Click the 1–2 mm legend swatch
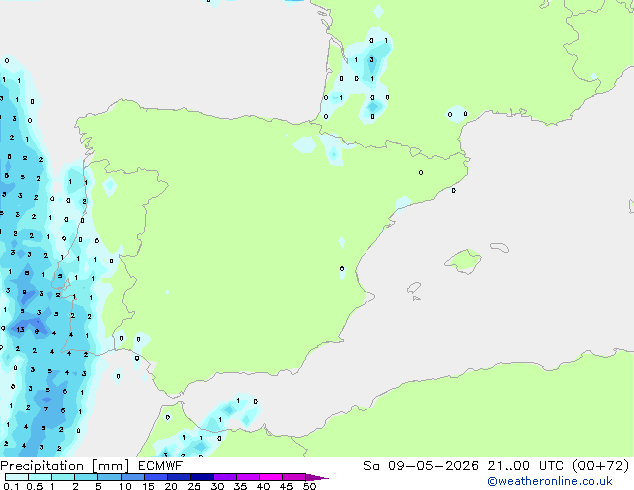 coord(63,477)
